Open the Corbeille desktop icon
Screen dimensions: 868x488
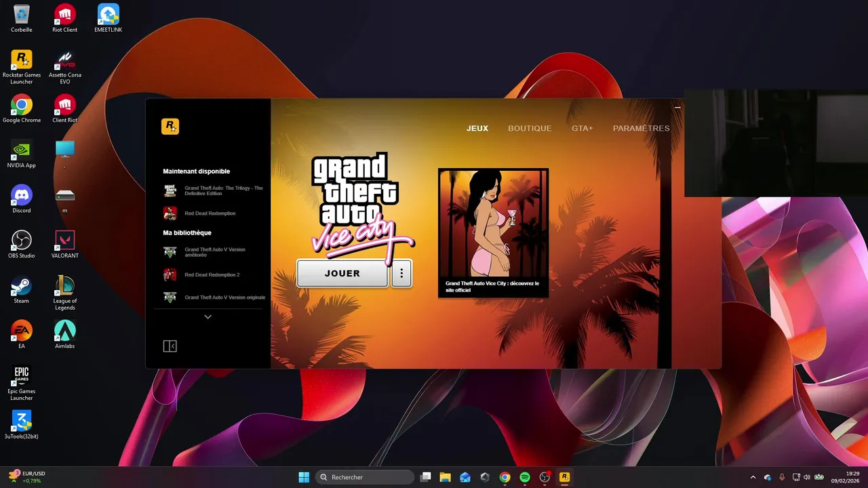click(x=22, y=18)
